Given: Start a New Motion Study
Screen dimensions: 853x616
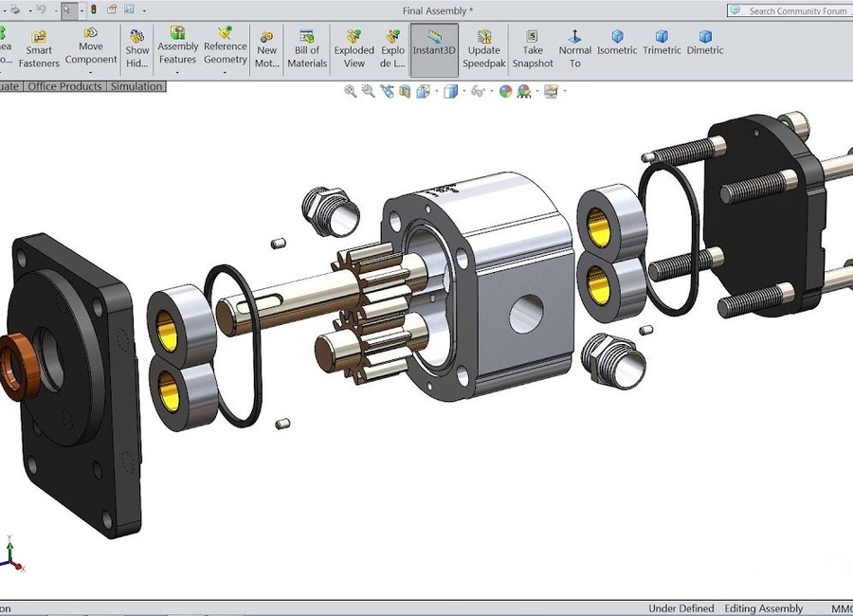Looking at the screenshot, I should pos(266,49).
